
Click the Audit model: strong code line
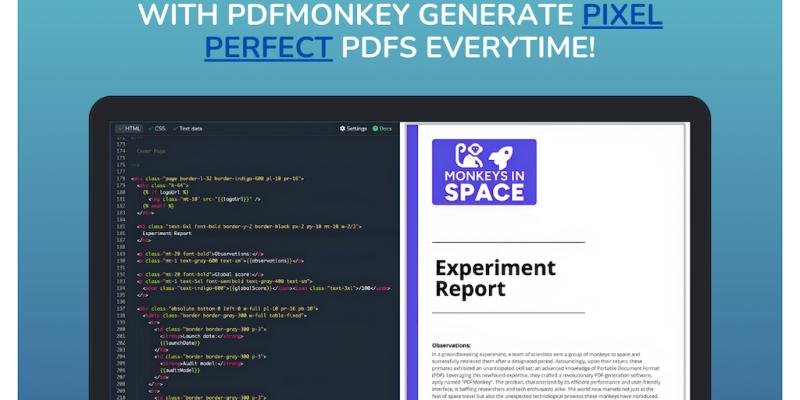coord(202,364)
